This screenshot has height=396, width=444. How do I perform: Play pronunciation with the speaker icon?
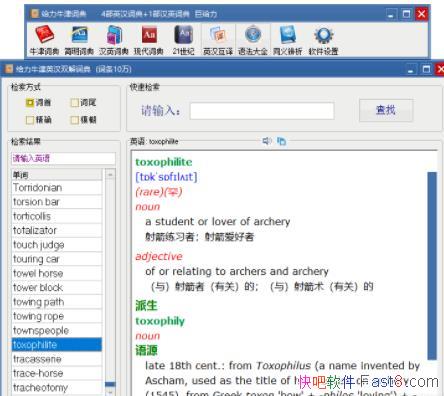tap(267, 141)
